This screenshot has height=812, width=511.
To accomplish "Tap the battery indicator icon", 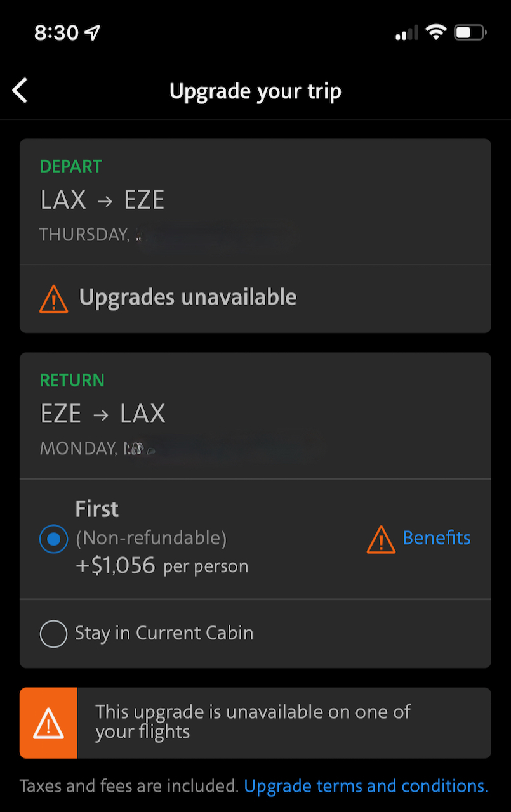I will (470, 32).
